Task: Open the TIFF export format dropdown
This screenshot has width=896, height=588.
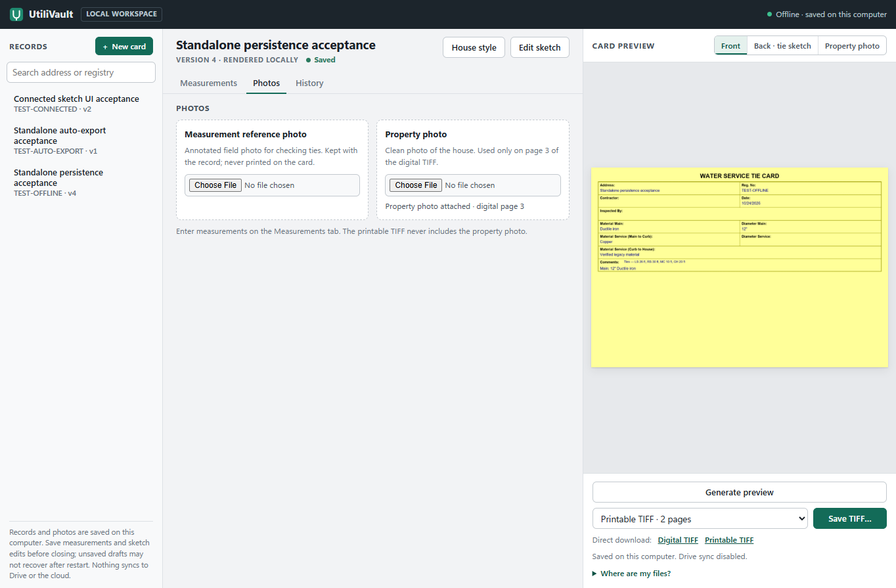Action: coord(700,518)
